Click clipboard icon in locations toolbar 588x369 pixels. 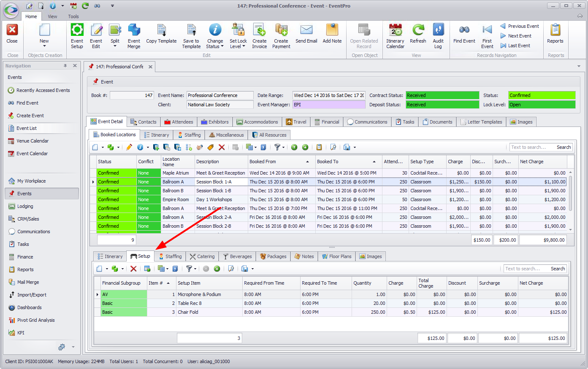click(x=319, y=147)
